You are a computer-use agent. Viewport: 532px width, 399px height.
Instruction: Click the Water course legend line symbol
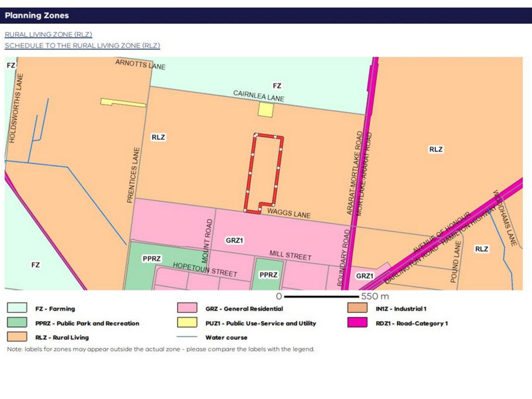pyautogui.click(x=187, y=337)
